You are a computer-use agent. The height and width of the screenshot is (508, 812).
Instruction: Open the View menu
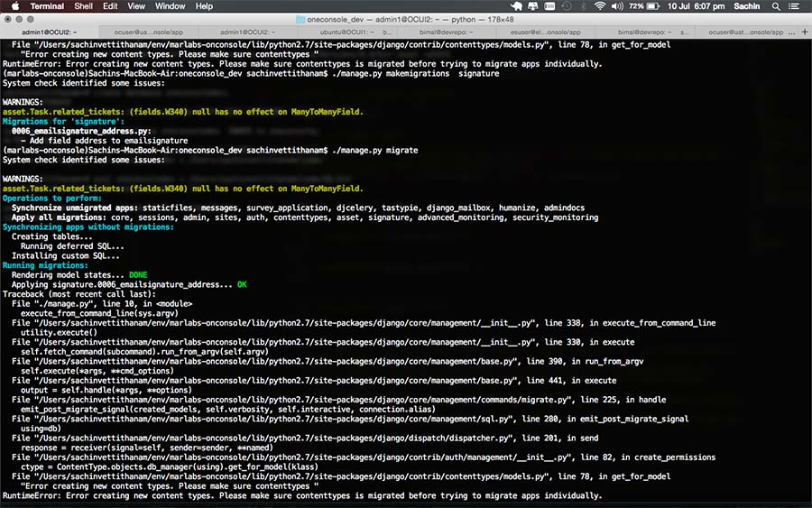(136, 6)
